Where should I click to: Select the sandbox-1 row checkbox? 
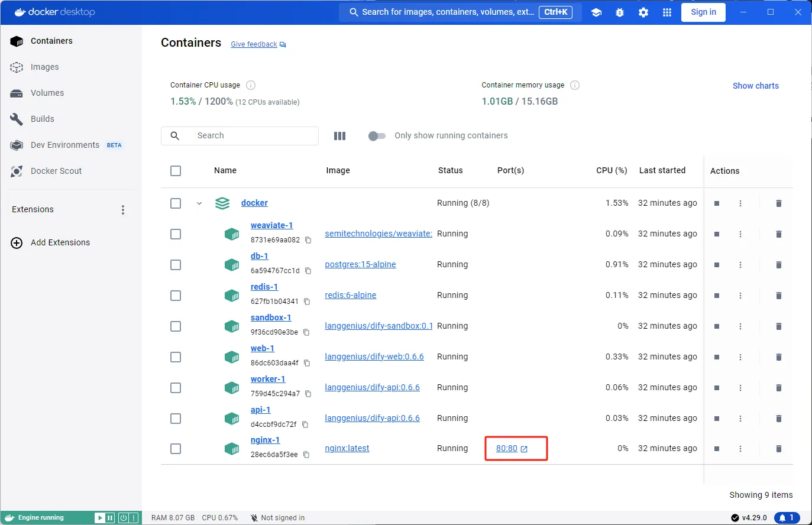(x=176, y=326)
